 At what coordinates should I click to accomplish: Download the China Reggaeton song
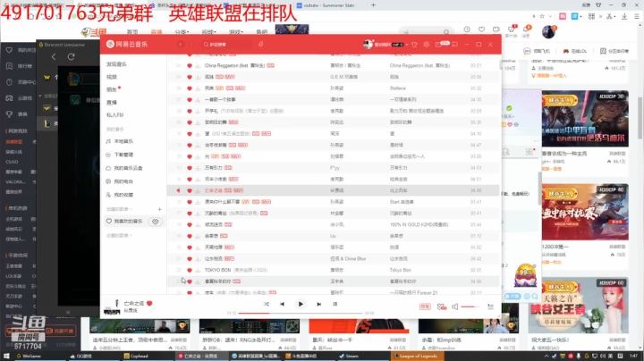coord(198,65)
